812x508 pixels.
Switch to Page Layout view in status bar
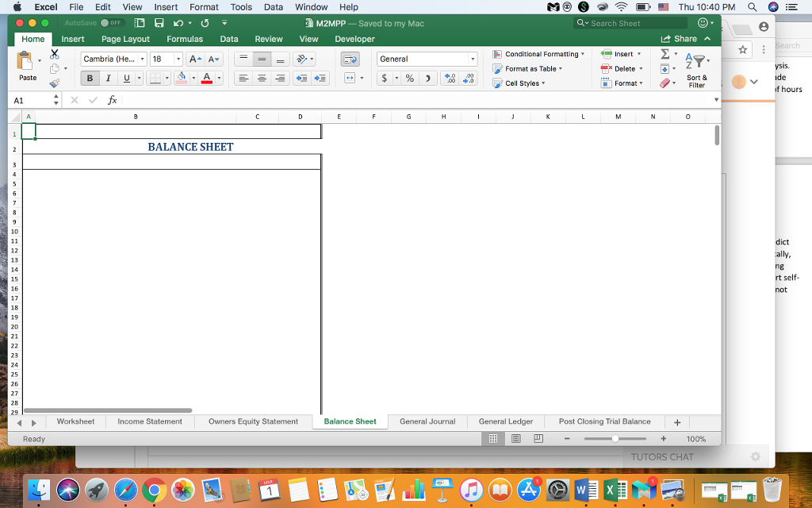[x=515, y=438]
